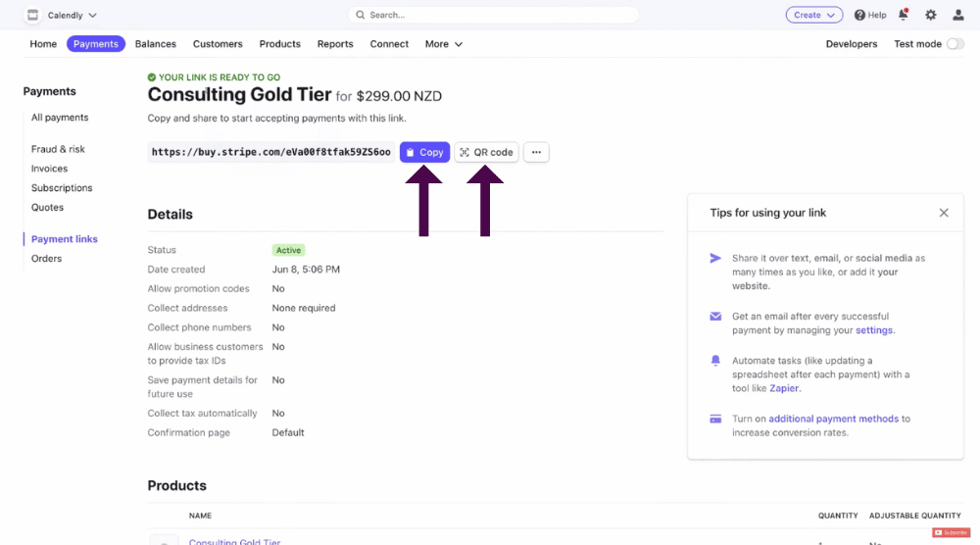The height and width of the screenshot is (545, 980).
Task: Close the Tips for using your link panel
Action: 944,213
